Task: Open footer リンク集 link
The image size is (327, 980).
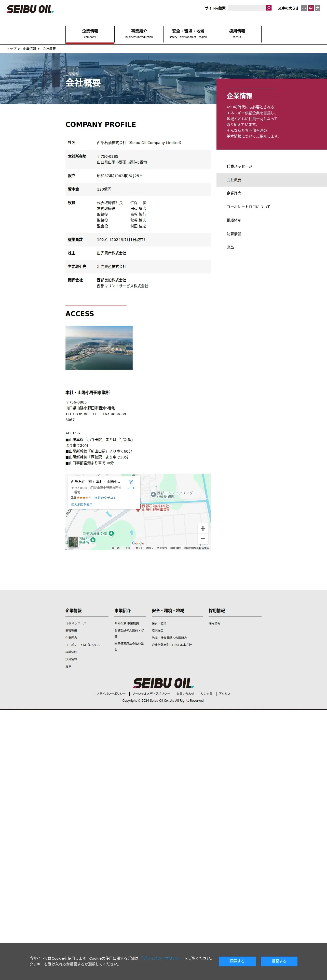Action: tap(207, 694)
